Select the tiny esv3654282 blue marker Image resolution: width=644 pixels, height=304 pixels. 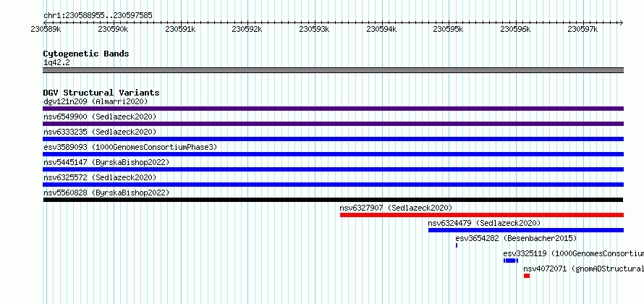coord(457,245)
